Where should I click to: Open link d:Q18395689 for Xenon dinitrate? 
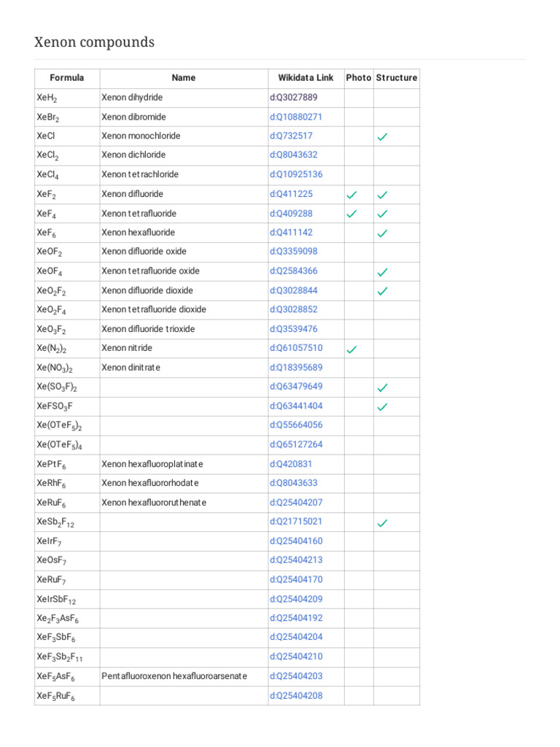[296, 368]
